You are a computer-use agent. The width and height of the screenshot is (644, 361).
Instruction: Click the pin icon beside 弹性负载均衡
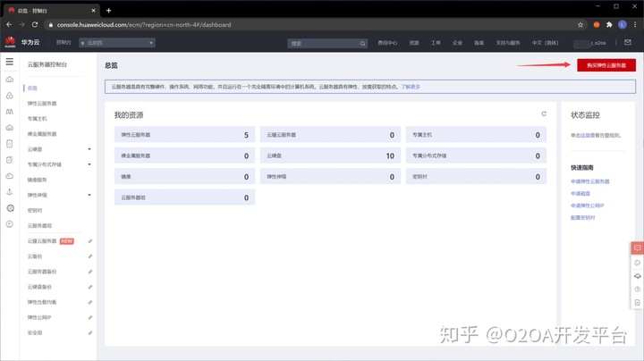(90, 302)
